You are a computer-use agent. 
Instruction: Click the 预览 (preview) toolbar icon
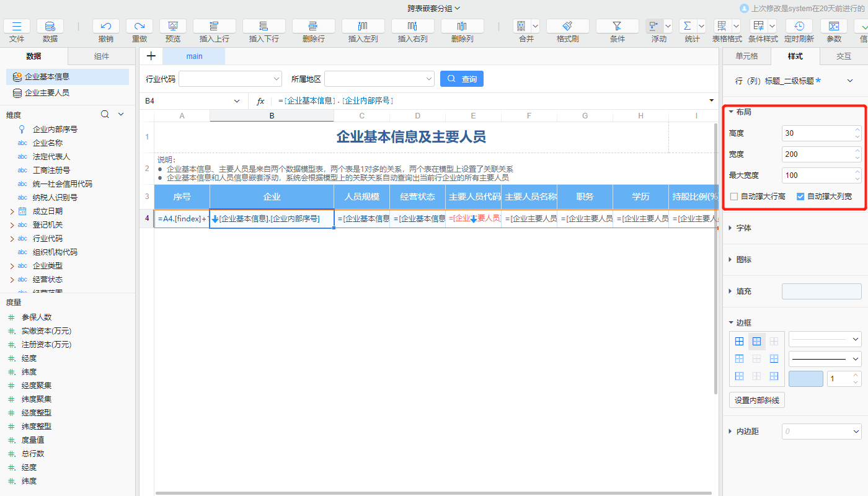point(173,26)
